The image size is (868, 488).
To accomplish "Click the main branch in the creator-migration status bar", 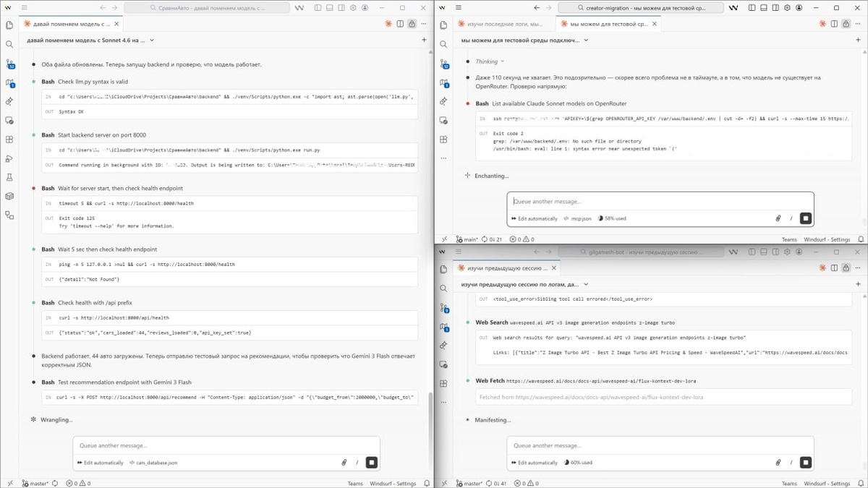I will point(467,239).
